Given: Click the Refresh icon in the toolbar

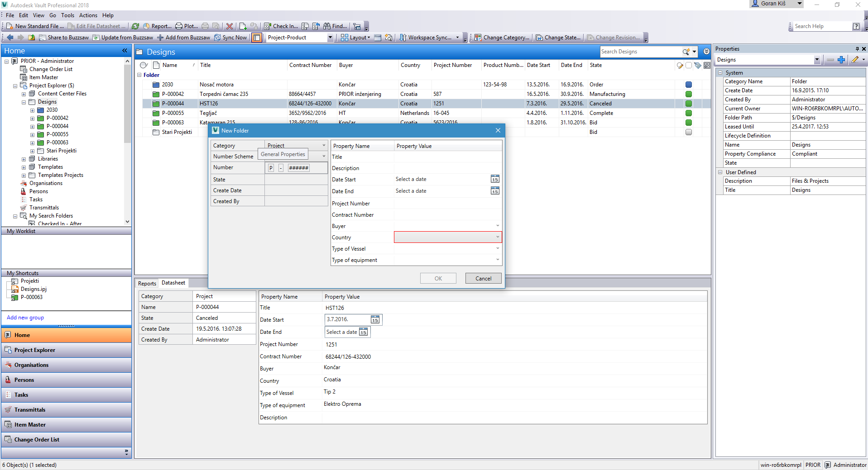Looking at the screenshot, I should point(135,26).
